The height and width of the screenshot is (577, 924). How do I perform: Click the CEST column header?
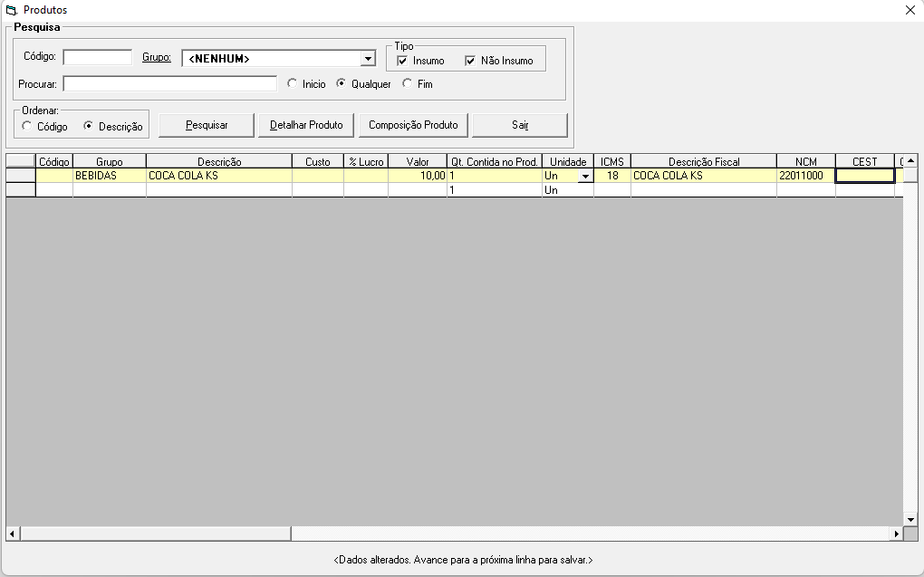click(x=865, y=161)
